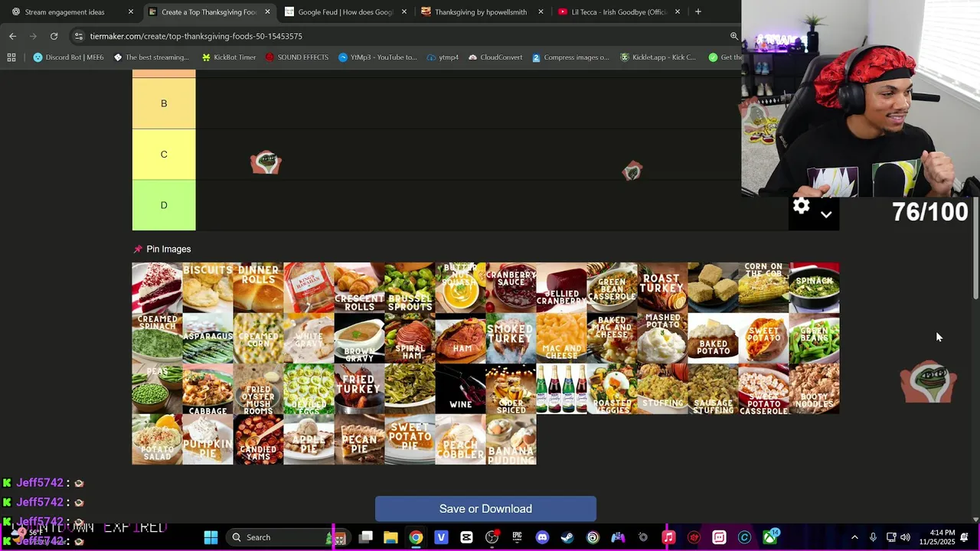980x551 pixels.
Task: Pick the Brussel Sprouts image
Action: [x=410, y=288]
